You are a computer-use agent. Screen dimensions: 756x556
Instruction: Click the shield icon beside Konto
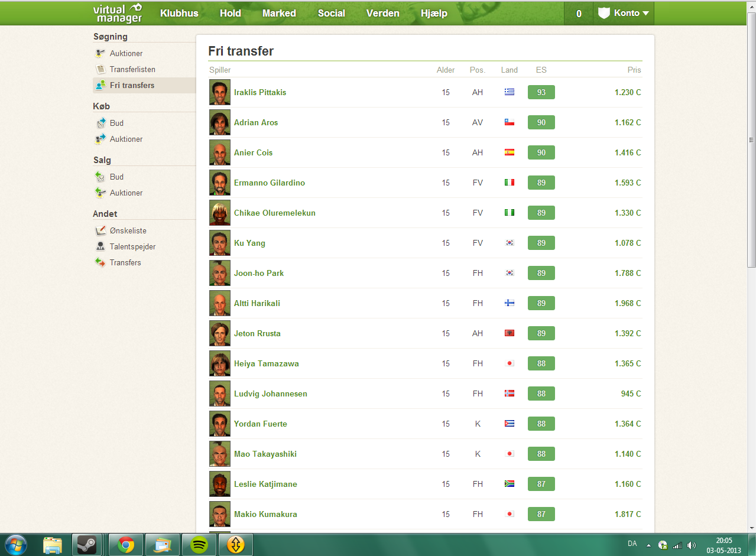pos(603,13)
